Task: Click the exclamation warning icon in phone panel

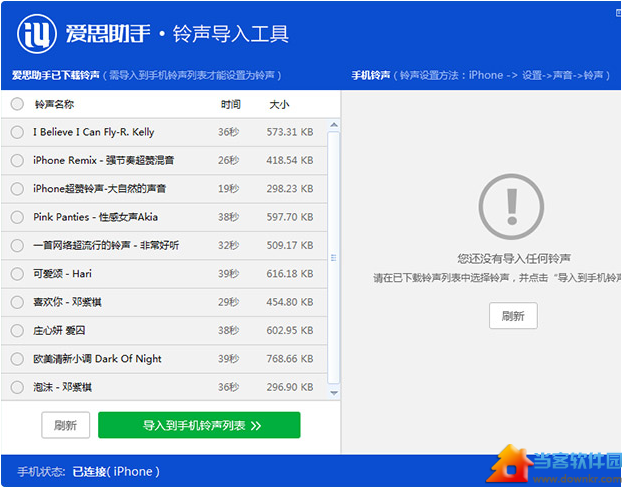Action: point(511,206)
